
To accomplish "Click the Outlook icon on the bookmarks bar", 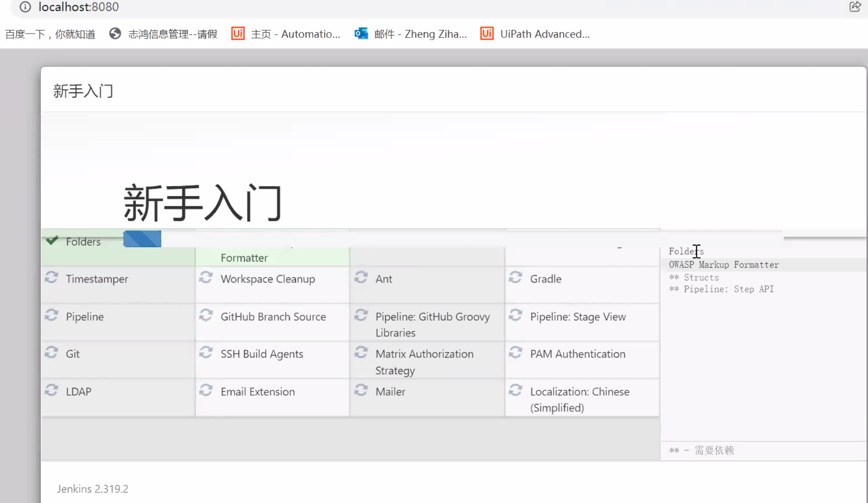I will (x=360, y=34).
